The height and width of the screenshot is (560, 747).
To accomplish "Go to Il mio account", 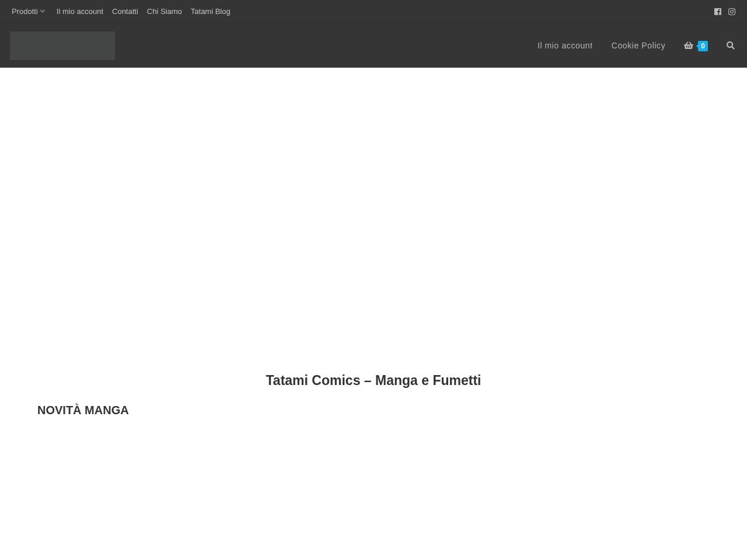I will 564,45.
